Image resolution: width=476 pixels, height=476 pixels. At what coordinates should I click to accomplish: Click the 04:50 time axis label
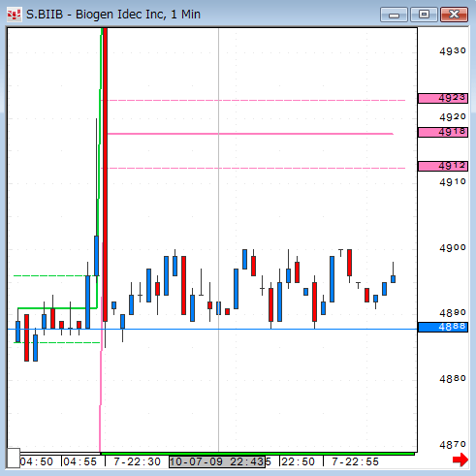tap(37, 461)
